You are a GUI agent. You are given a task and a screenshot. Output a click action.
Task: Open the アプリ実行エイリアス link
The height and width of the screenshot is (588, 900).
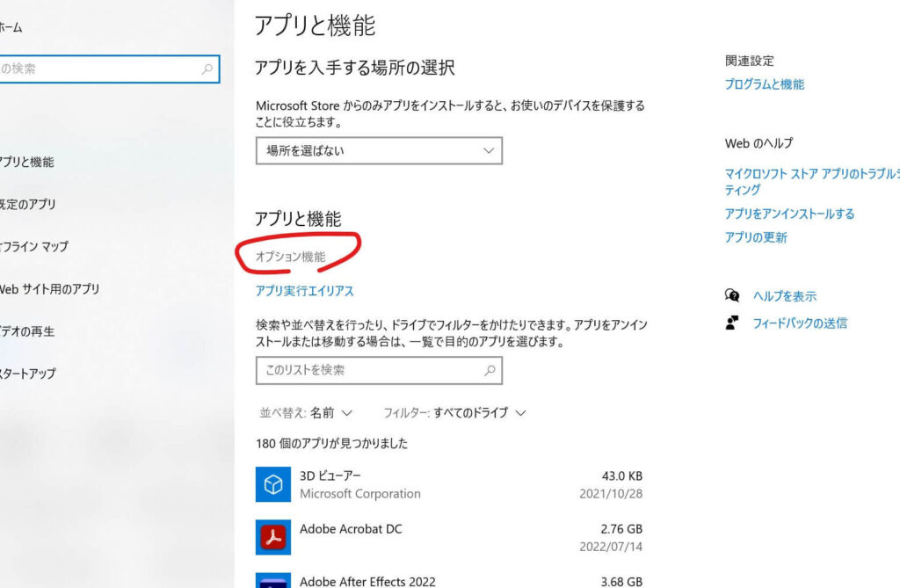(304, 291)
